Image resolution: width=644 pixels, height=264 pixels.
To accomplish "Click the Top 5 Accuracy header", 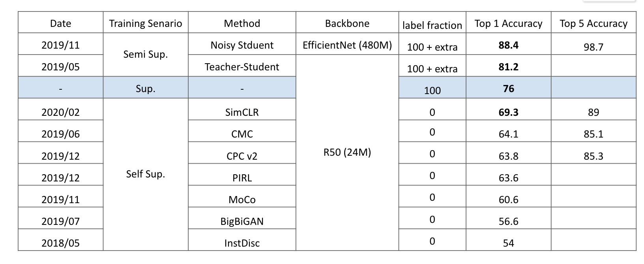I will click(x=593, y=23).
